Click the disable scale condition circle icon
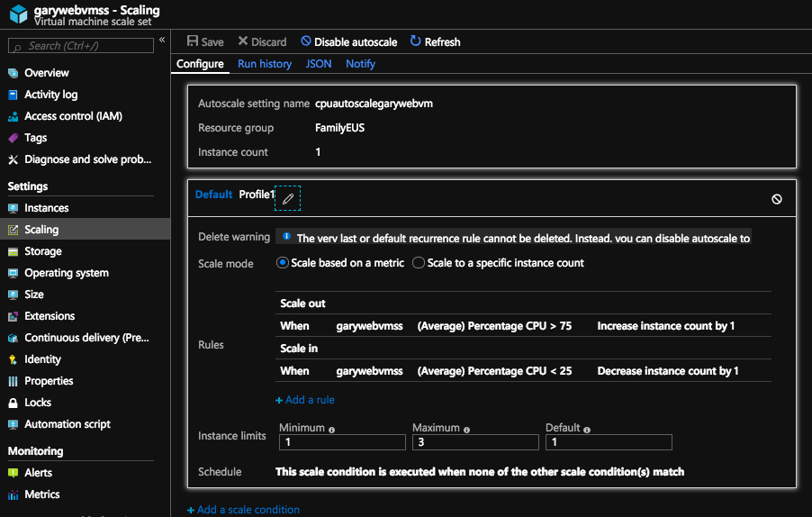Screen dimensions: 812x517 point(777,199)
